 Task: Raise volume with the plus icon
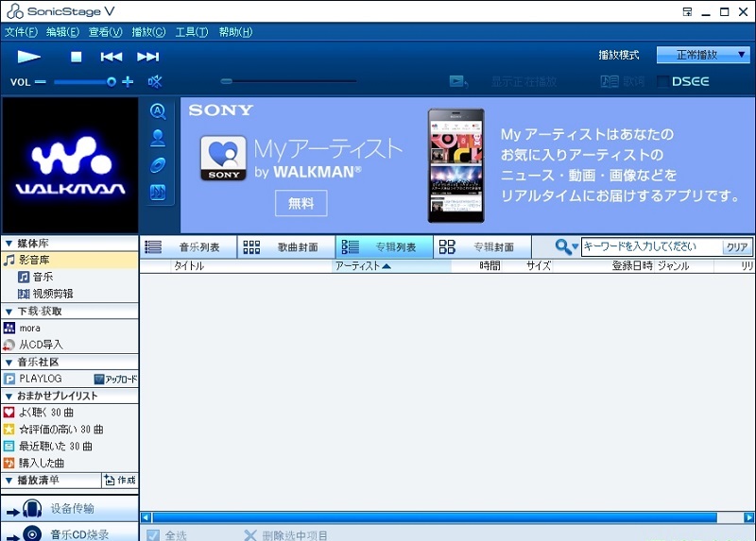click(x=128, y=82)
